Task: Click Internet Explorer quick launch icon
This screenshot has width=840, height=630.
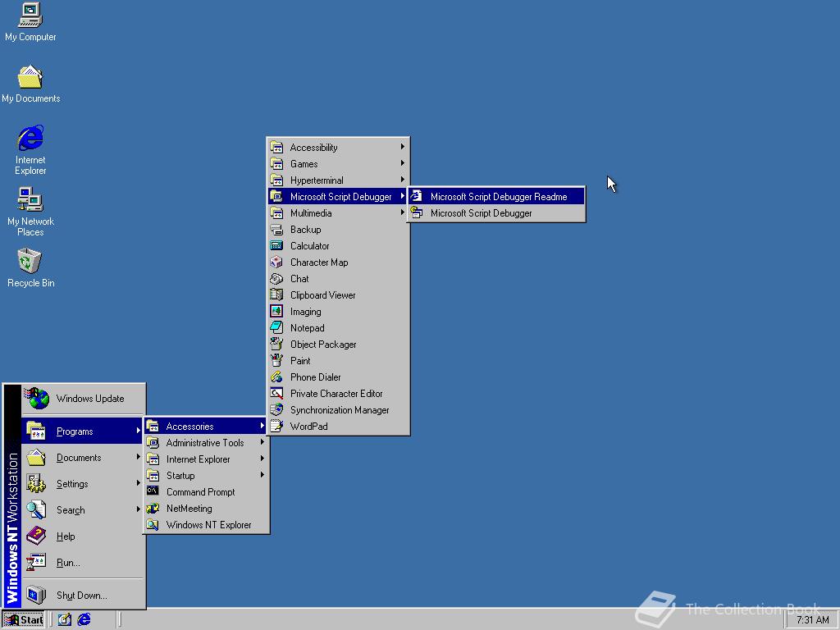Action: coord(84,620)
